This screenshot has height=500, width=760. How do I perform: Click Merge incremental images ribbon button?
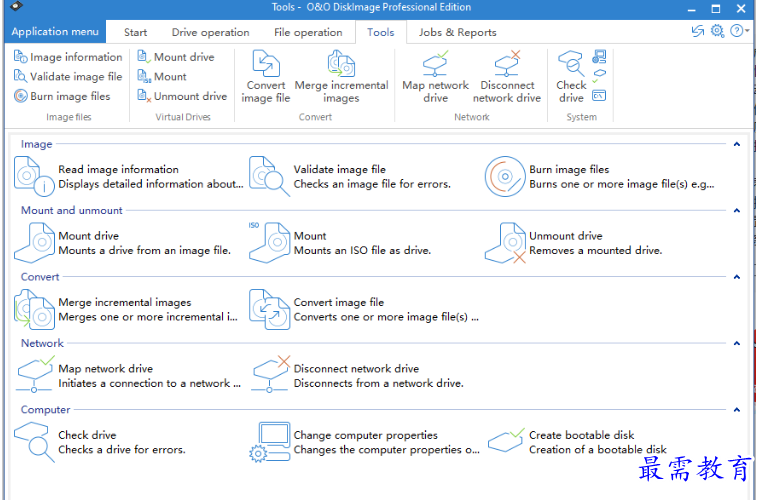coord(341,77)
